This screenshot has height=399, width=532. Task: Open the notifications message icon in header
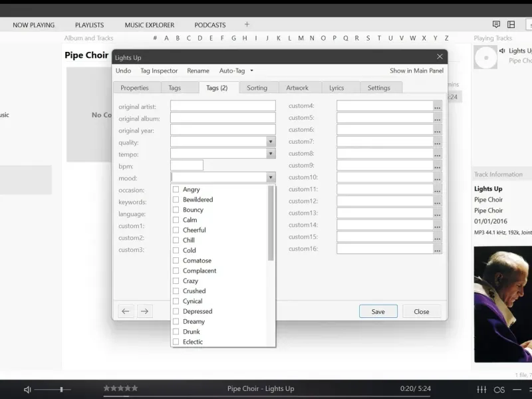pos(496,25)
